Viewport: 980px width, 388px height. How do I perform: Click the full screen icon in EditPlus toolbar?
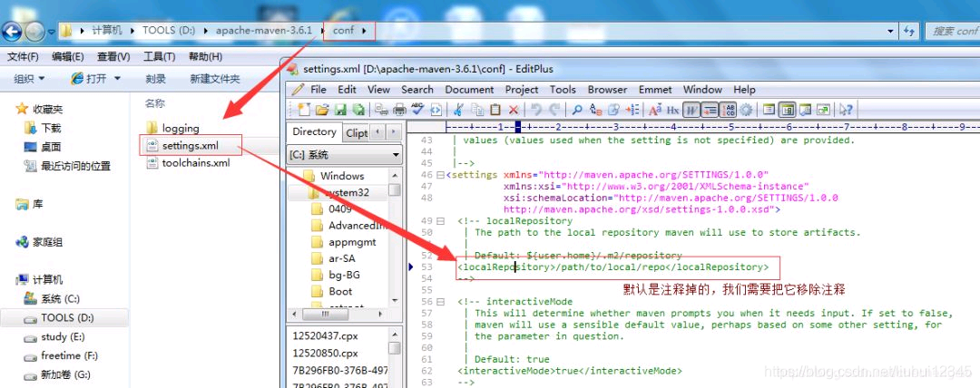(825, 110)
